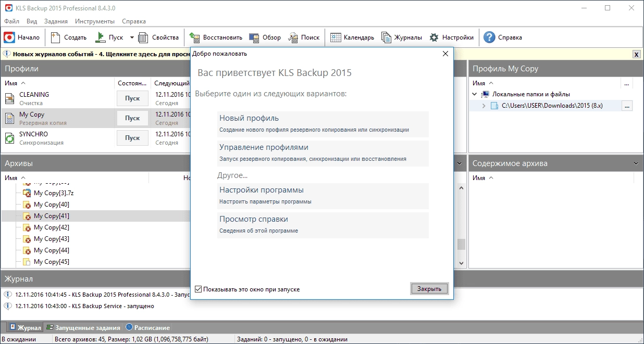This screenshot has height=344, width=644.
Task: Open the Обзор browse toolbar icon
Action: click(x=254, y=37)
